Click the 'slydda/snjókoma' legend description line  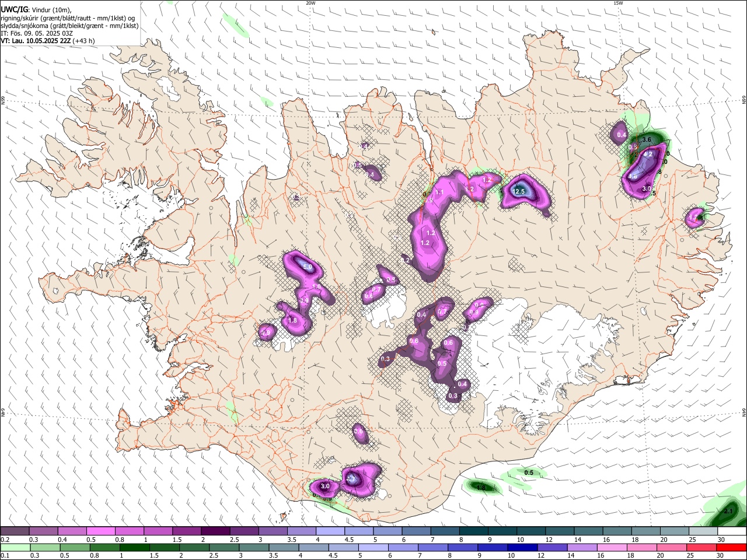pos(69,26)
